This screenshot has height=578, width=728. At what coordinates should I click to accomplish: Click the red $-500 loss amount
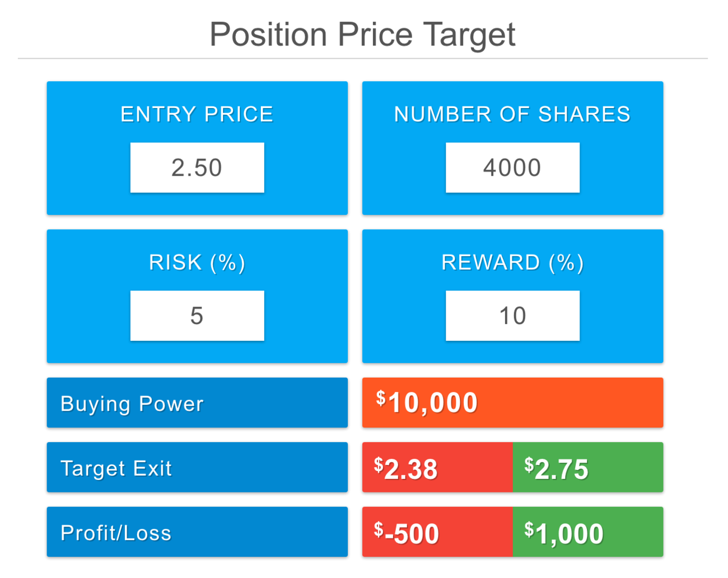click(x=437, y=532)
